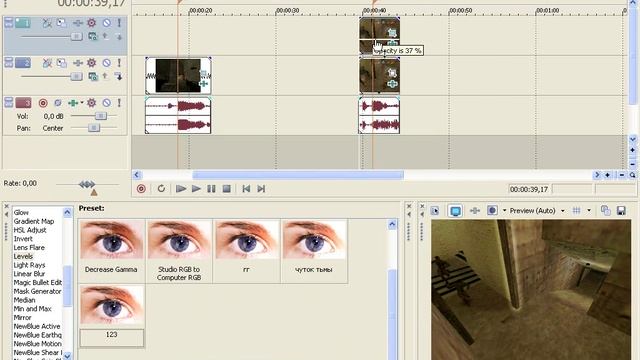The width and height of the screenshot is (640, 360).
Task: Minimize track 1 header
Action: pyautogui.click(x=9, y=22)
